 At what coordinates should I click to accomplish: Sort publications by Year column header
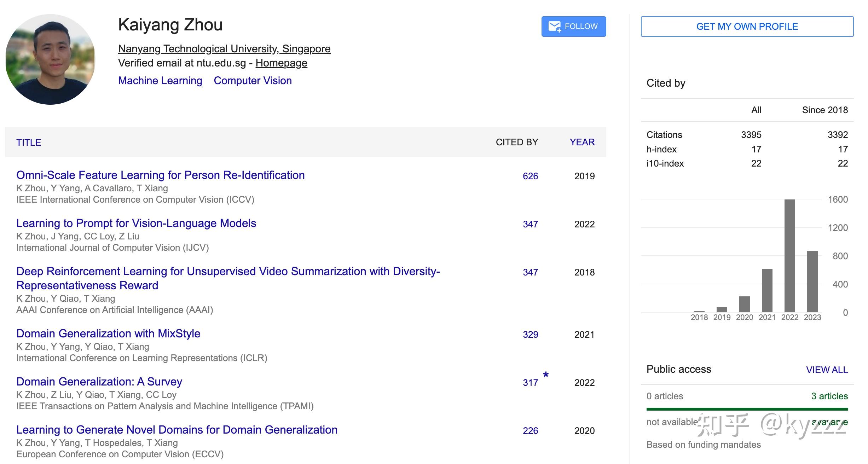[582, 142]
